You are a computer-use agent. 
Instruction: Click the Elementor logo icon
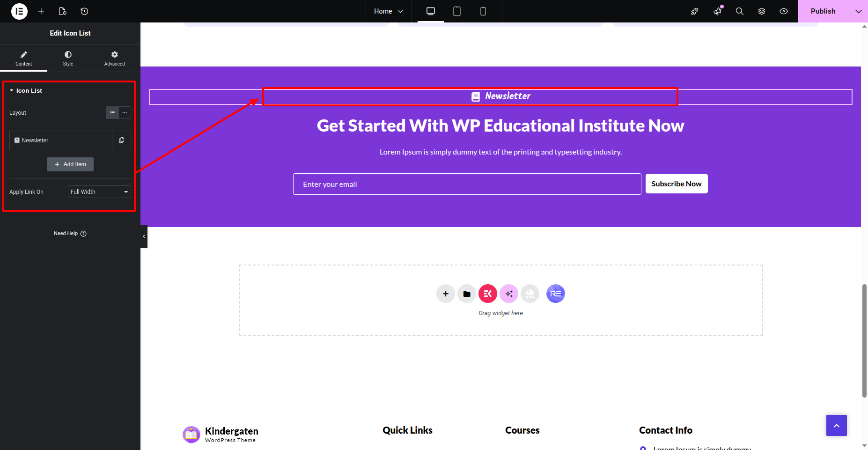(19, 11)
